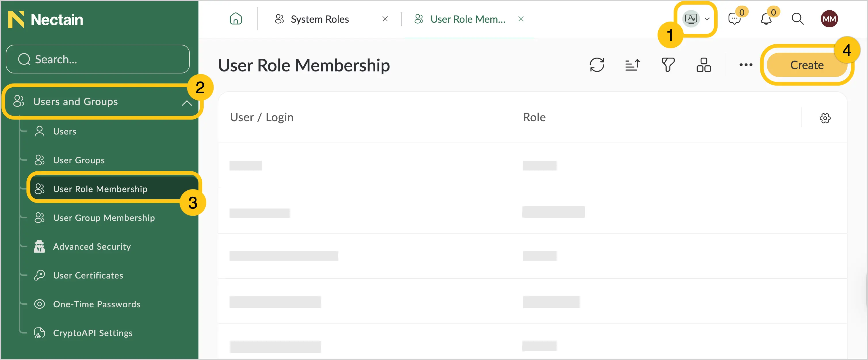Click the User / Login column header
The image size is (868, 360).
(261, 117)
